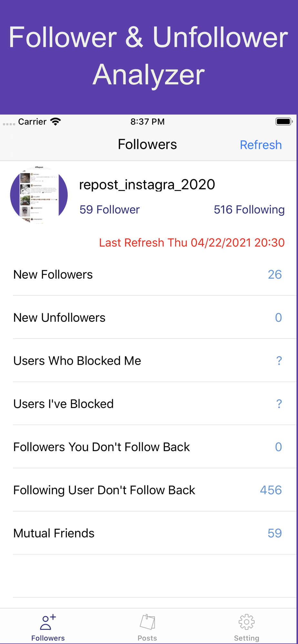Image resolution: width=298 pixels, height=644 pixels.
Task: Tap the 456 not-following-back count
Action: [271, 490]
